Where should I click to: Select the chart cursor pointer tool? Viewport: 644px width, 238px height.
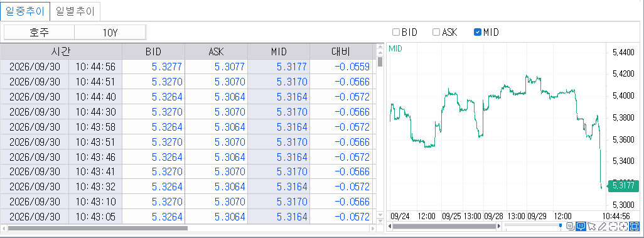[x=591, y=226]
